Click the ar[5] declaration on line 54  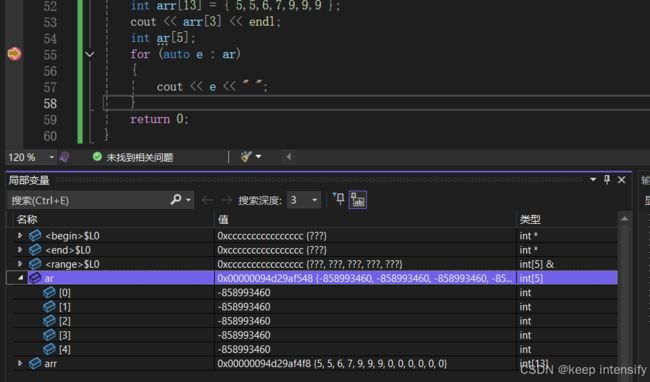pos(176,38)
